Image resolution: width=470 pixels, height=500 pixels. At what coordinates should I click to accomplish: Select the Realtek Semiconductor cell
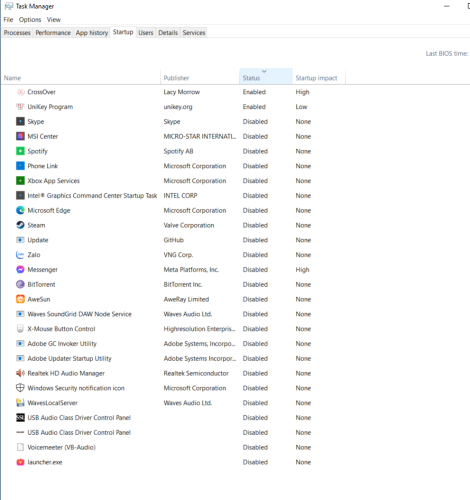(196, 373)
